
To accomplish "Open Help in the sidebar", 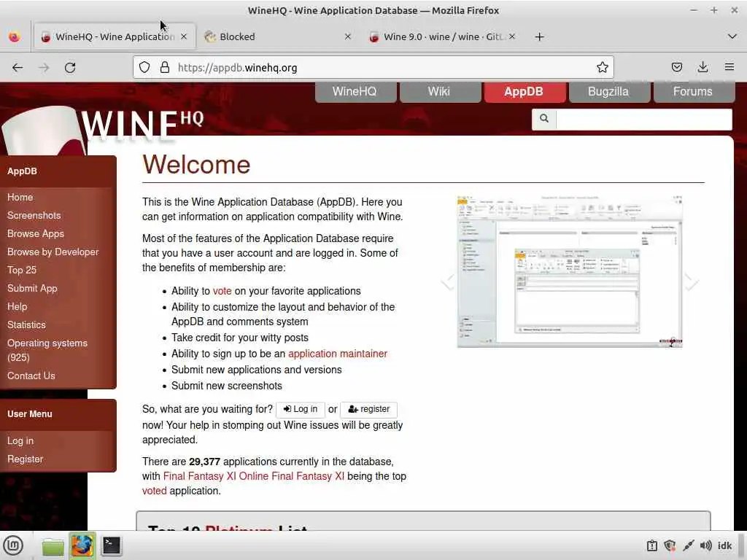I will (x=18, y=307).
